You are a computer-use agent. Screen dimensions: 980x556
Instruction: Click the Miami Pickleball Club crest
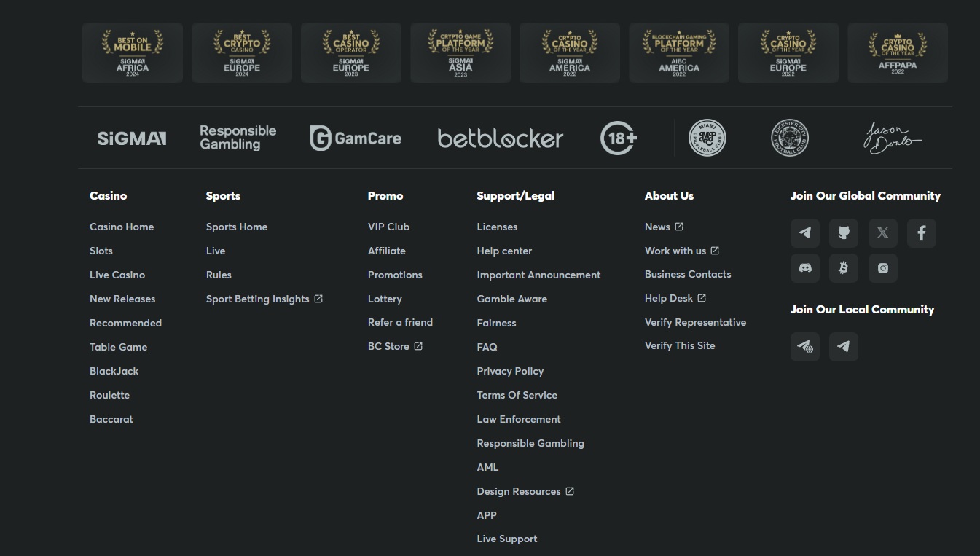(707, 138)
